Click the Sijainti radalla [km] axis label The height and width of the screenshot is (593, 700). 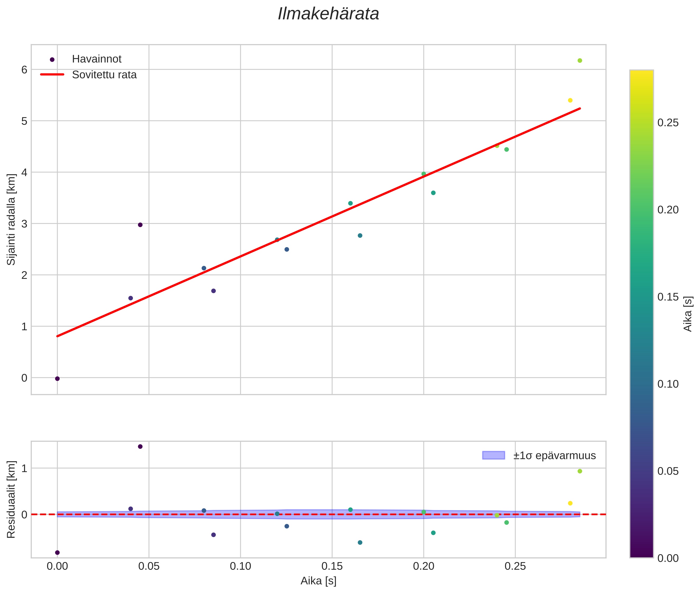[x=11, y=219]
